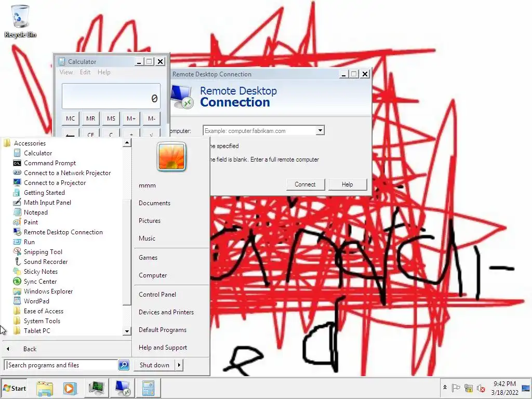The image size is (532, 399).
Task: Click the Connect button
Action: [305, 184]
